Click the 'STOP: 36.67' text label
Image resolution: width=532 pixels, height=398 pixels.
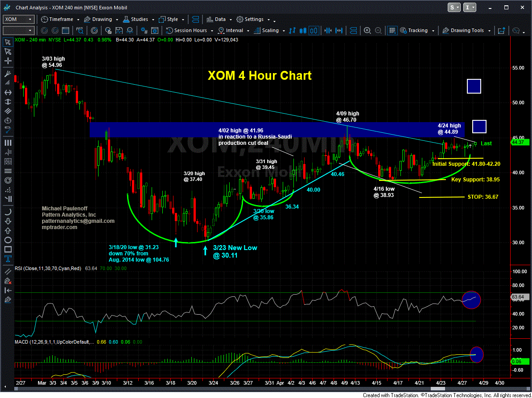pos(483,197)
